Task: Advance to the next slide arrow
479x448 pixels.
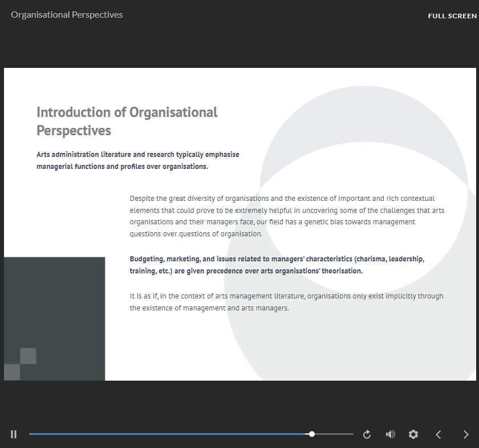Action: (466, 434)
